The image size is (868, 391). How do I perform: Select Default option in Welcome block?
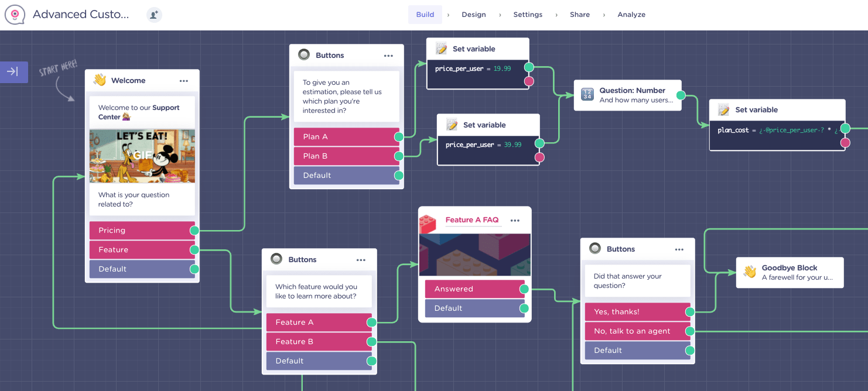tap(142, 269)
